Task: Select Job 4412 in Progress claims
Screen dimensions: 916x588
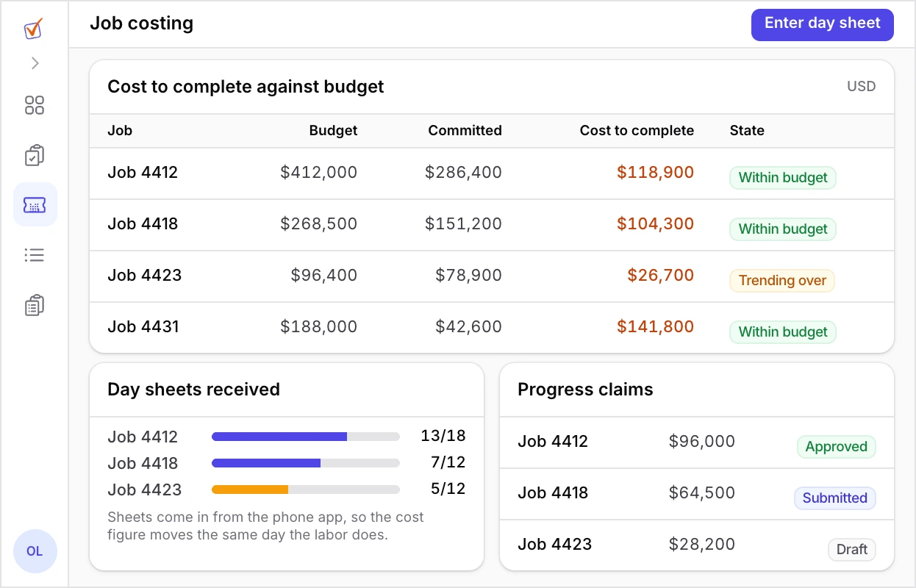Action: tap(553, 442)
